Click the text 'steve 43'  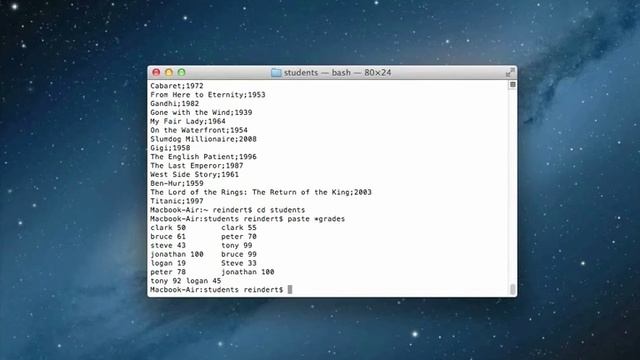(x=168, y=246)
